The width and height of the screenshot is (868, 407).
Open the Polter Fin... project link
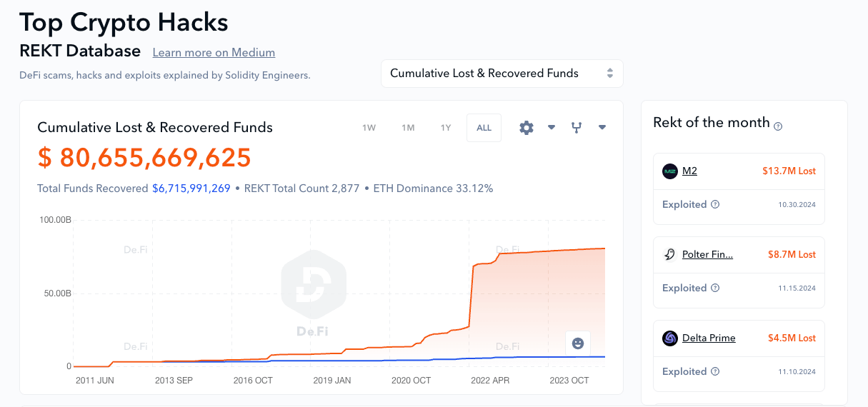pos(707,255)
